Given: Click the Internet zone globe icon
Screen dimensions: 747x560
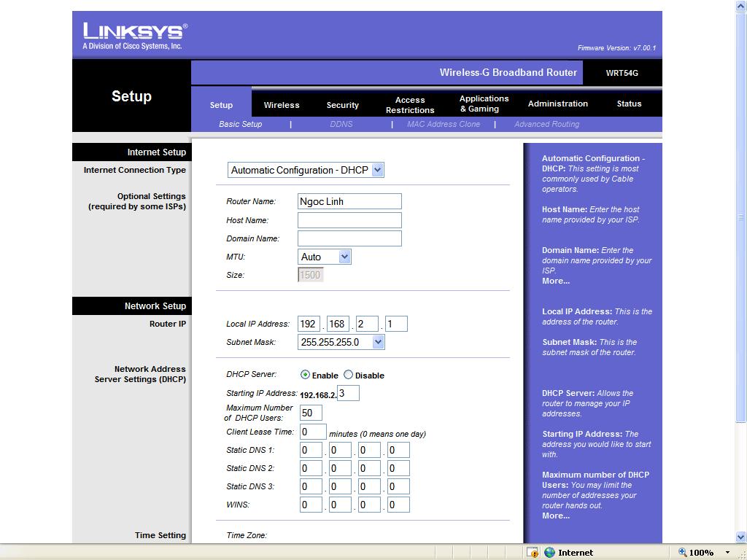Looking at the screenshot, I should pos(550,553).
